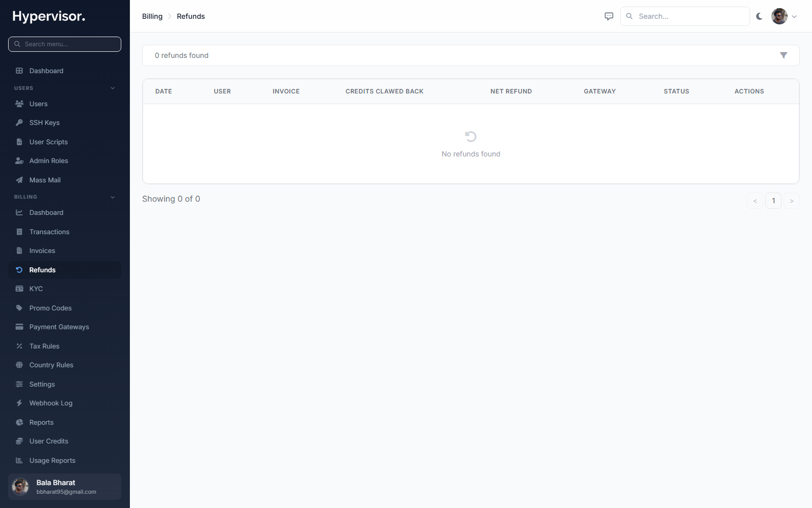
Task: Click the Billing breadcrumb link
Action: coord(152,16)
